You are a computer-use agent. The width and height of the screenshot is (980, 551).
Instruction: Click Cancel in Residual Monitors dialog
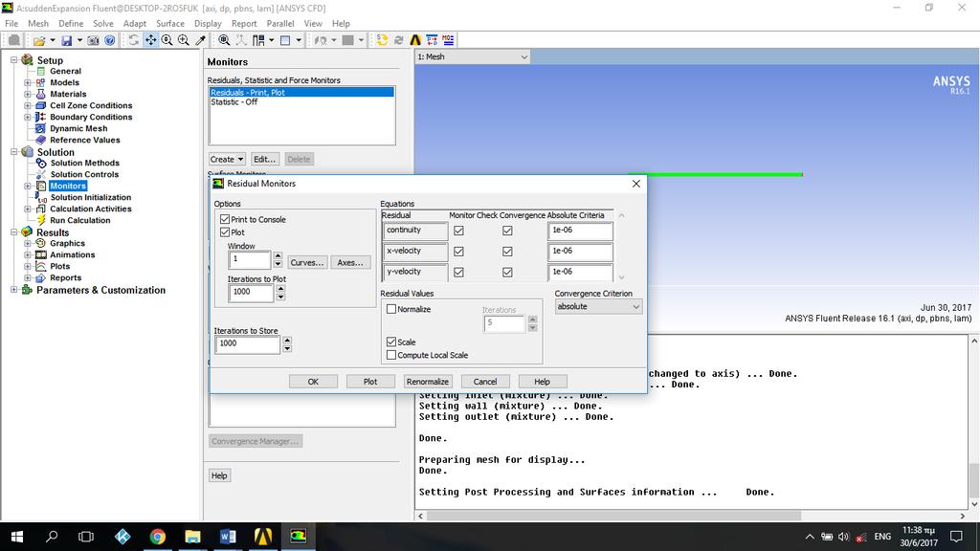pos(485,381)
